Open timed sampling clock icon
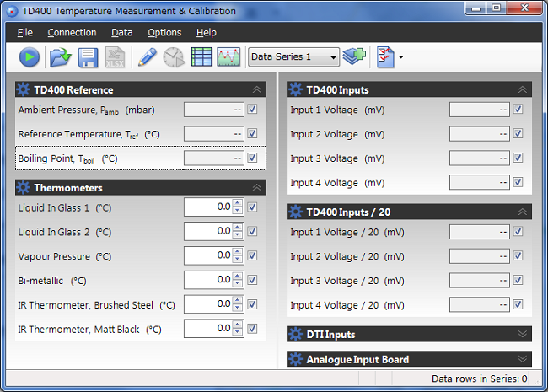The image size is (548, 392). click(174, 57)
